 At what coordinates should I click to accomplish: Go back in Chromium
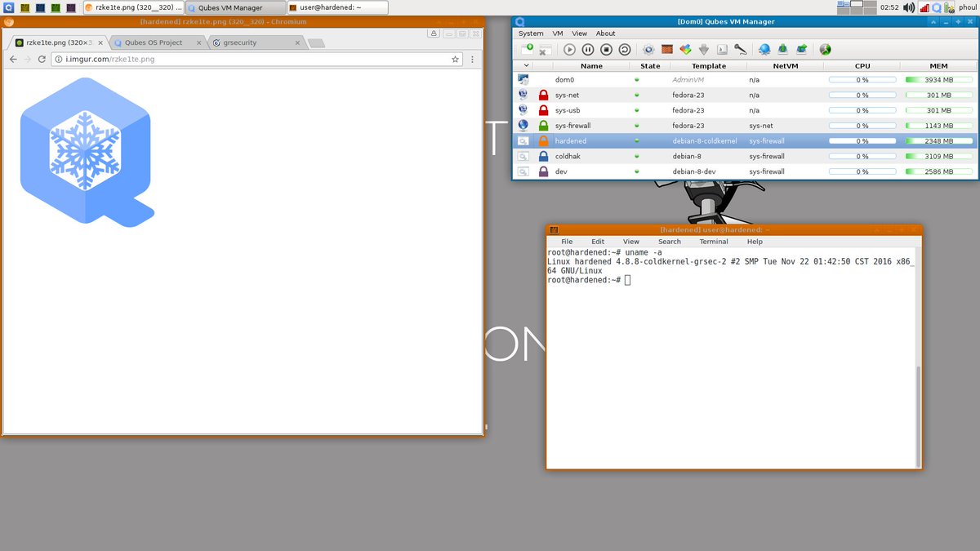[13, 60]
